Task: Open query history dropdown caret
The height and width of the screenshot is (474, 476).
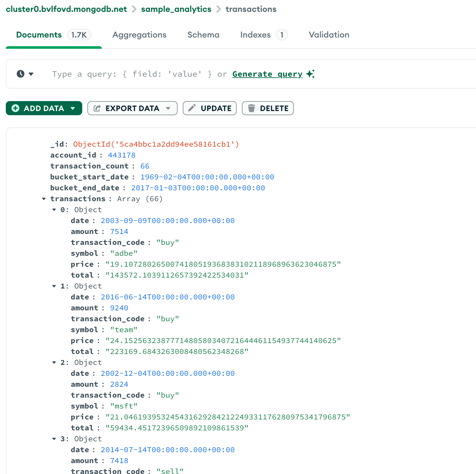Action: click(x=31, y=74)
